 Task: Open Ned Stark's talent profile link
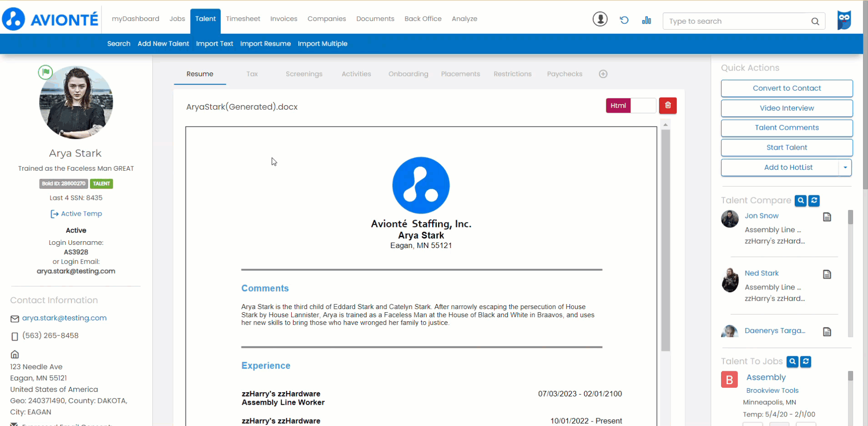(762, 273)
